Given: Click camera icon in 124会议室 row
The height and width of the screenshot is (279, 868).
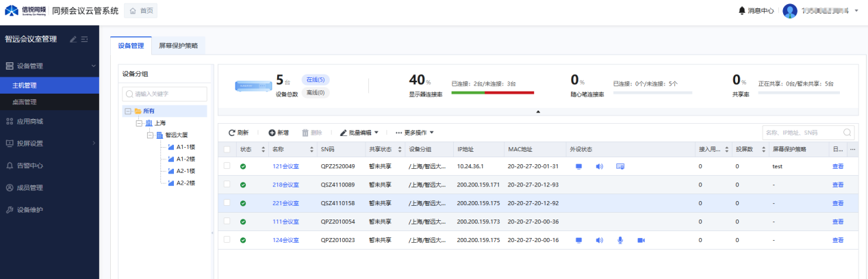Looking at the screenshot, I should point(641,240).
